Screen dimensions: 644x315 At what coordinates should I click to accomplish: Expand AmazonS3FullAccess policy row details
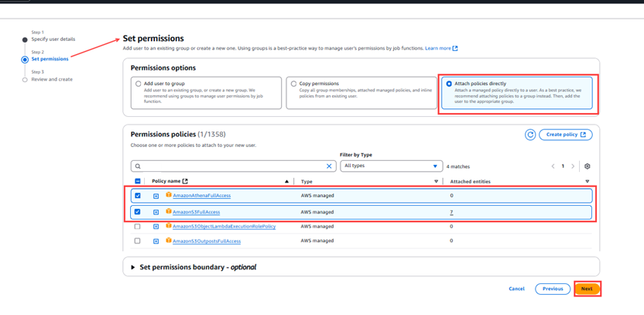(156, 211)
